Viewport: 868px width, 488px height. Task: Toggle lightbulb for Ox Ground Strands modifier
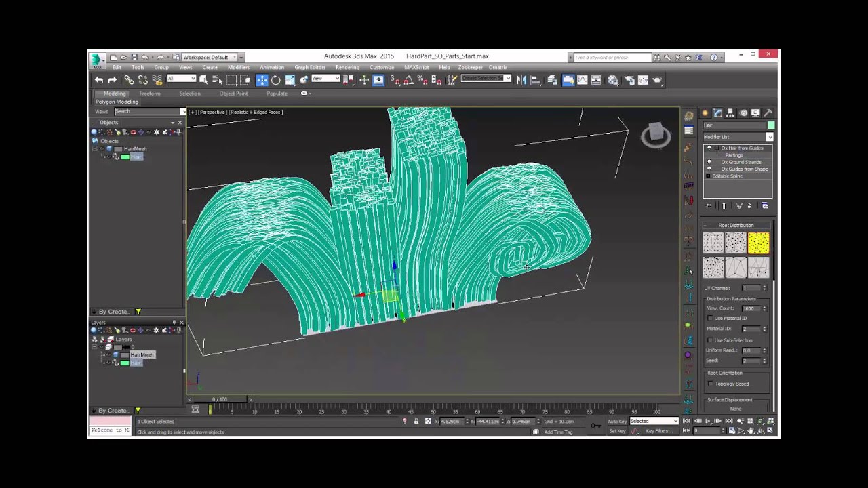coord(709,162)
